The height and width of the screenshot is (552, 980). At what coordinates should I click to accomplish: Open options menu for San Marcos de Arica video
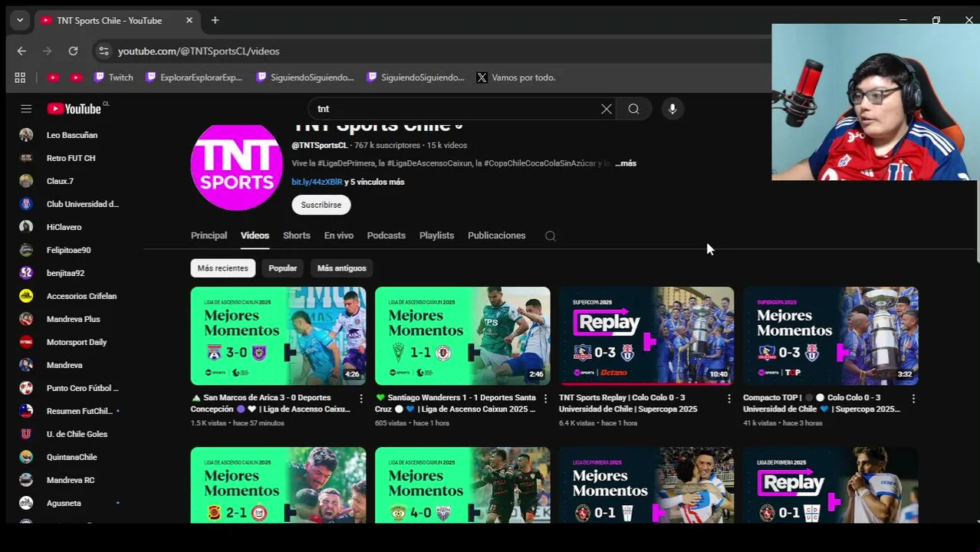pos(361,399)
